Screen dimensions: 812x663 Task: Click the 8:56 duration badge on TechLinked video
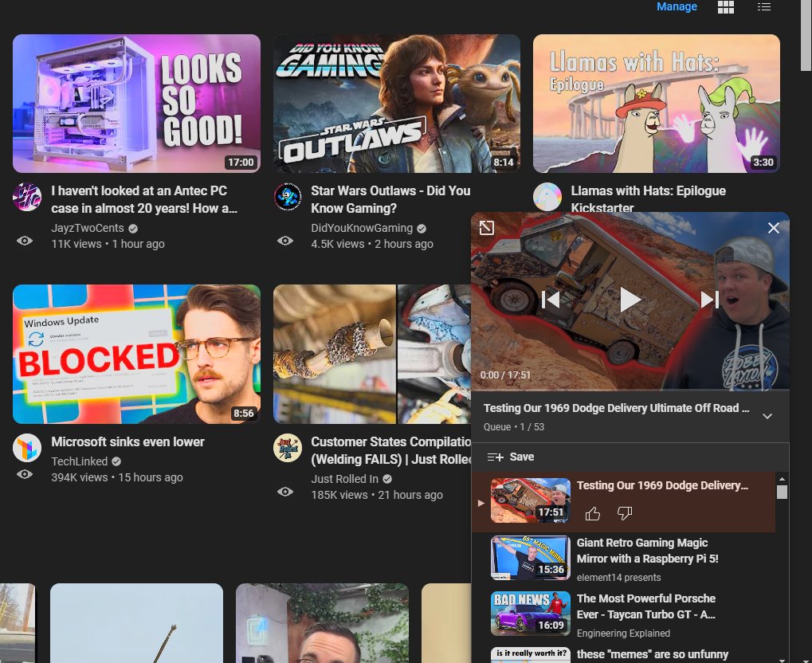tap(243, 413)
